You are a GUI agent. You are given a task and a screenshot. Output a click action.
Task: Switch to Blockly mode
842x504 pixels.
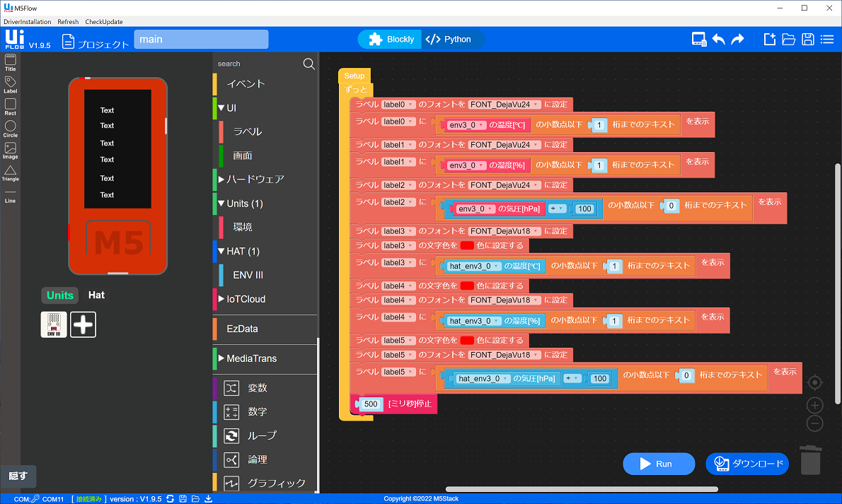point(391,39)
